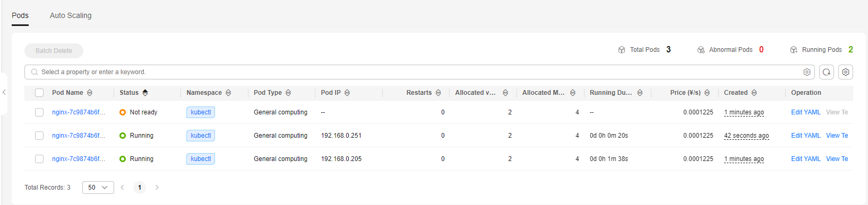868x205 pixels.
Task: Sort table by Restarts icon
Action: [438, 93]
